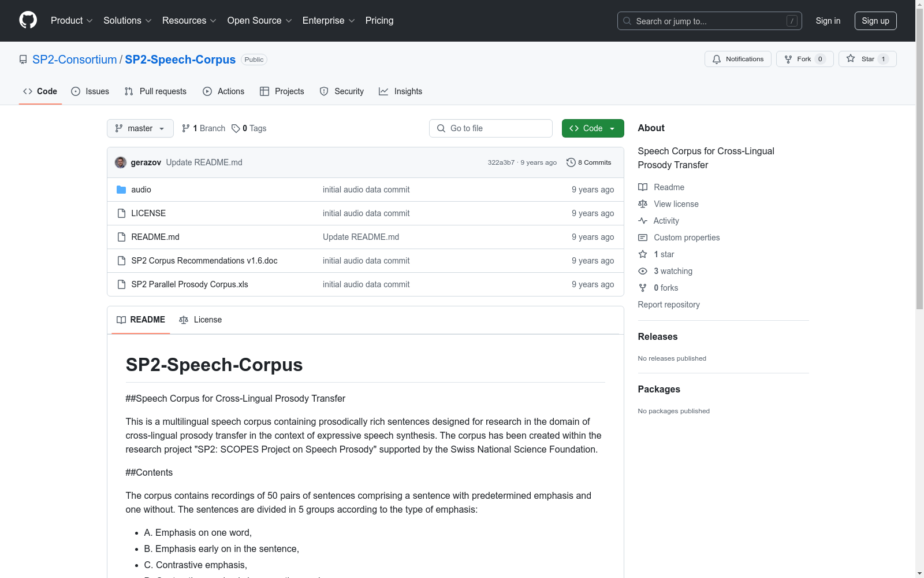924x578 pixels.
Task: Switch to the Issues tab
Action: pos(90,91)
